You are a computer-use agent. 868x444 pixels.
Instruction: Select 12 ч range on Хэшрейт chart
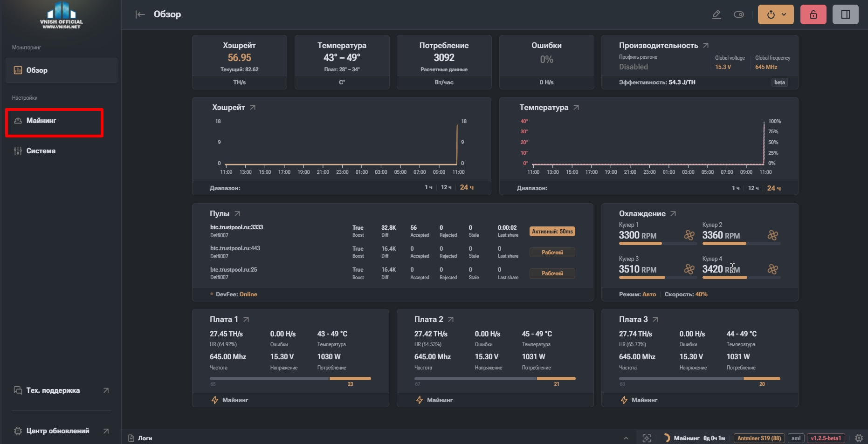[446, 187]
